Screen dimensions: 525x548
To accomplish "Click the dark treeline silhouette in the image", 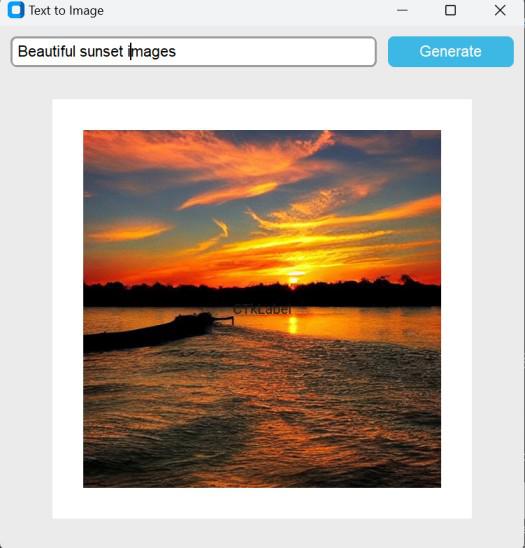I will [262, 293].
